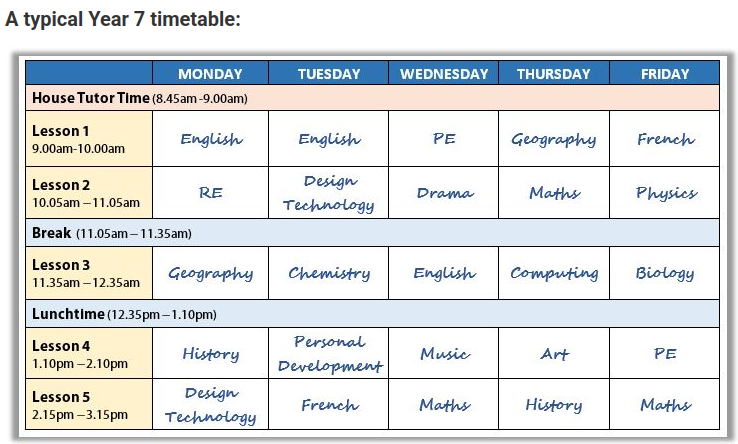This screenshot has width=738, height=444.
Task: Click the Lunchtime row
Action: click(x=124, y=315)
